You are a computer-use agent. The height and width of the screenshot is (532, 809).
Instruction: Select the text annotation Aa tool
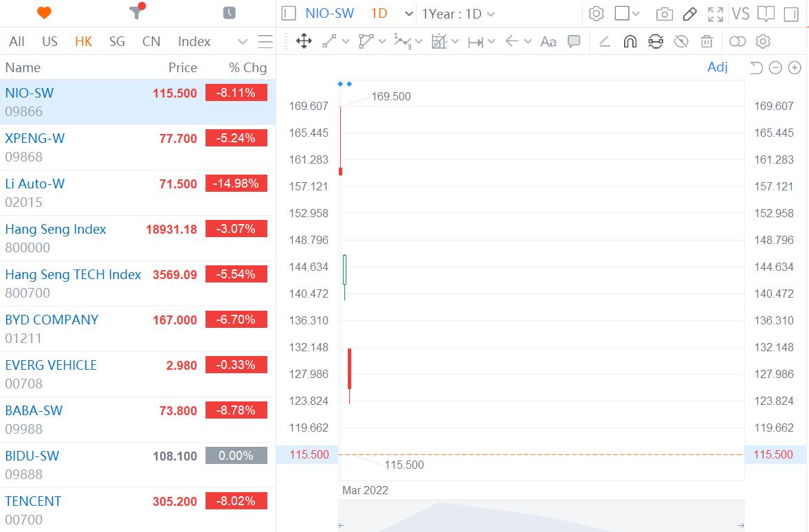[x=548, y=42]
